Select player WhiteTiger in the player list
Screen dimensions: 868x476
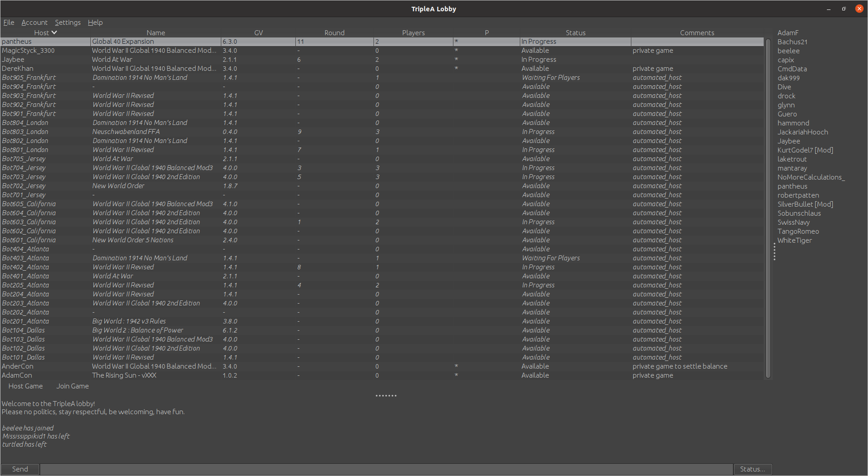[x=794, y=240]
